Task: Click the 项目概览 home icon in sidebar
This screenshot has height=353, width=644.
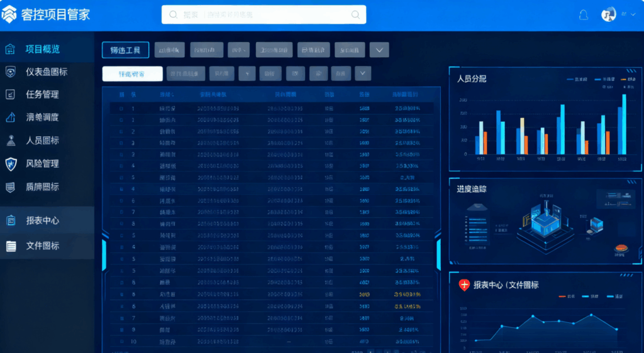Action: tap(10, 49)
